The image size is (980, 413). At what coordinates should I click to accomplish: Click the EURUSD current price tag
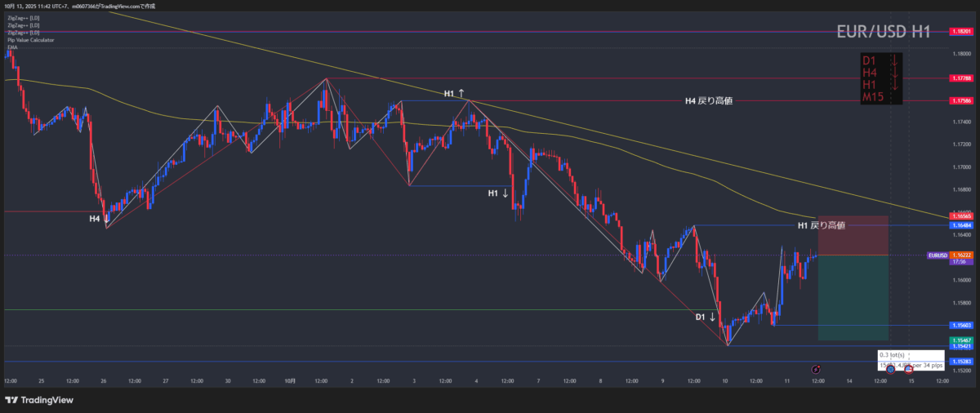(x=937, y=255)
